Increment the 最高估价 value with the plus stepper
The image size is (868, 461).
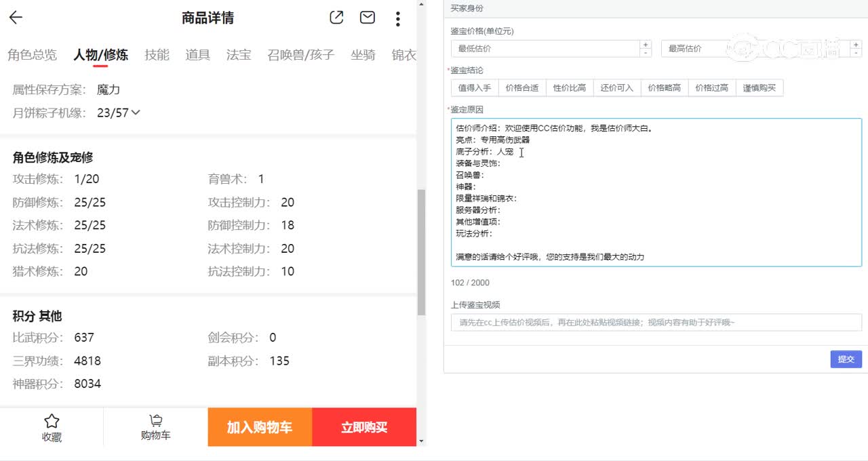(x=856, y=45)
